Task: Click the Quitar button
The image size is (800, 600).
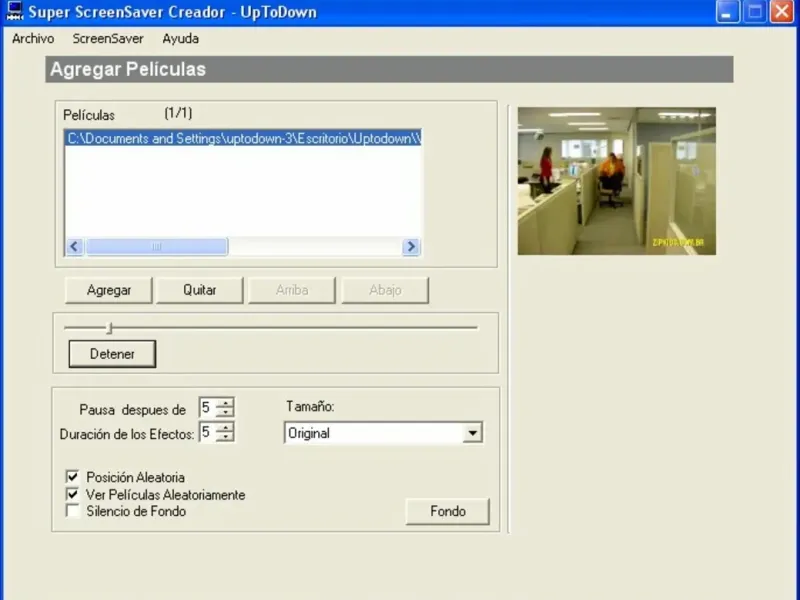Action: pyautogui.click(x=199, y=290)
